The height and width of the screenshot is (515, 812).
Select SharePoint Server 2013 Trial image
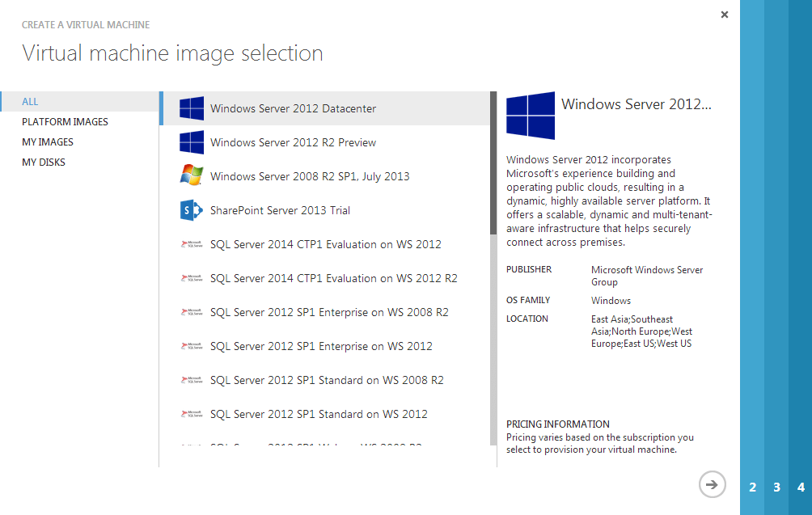tap(324, 210)
